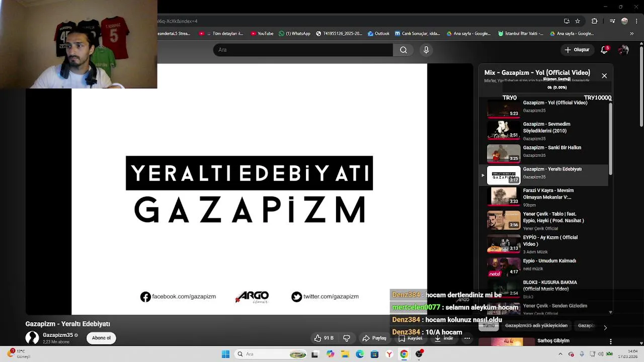
Task: Open the YouTube bookmark
Action: pos(261,34)
